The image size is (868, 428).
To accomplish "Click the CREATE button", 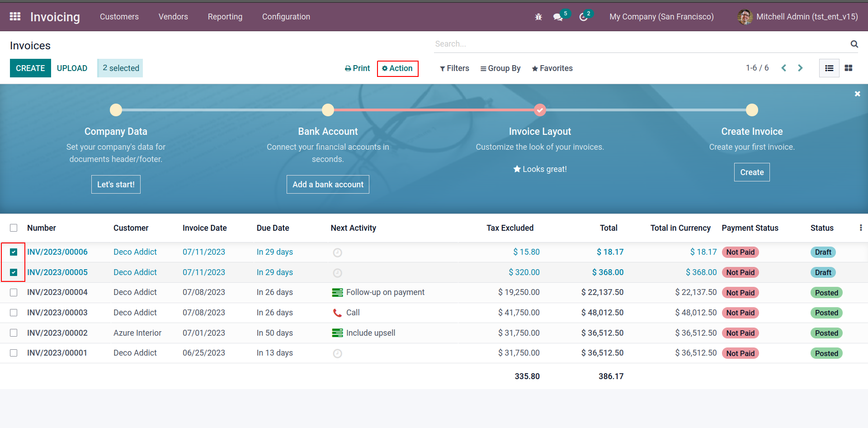I will point(30,68).
